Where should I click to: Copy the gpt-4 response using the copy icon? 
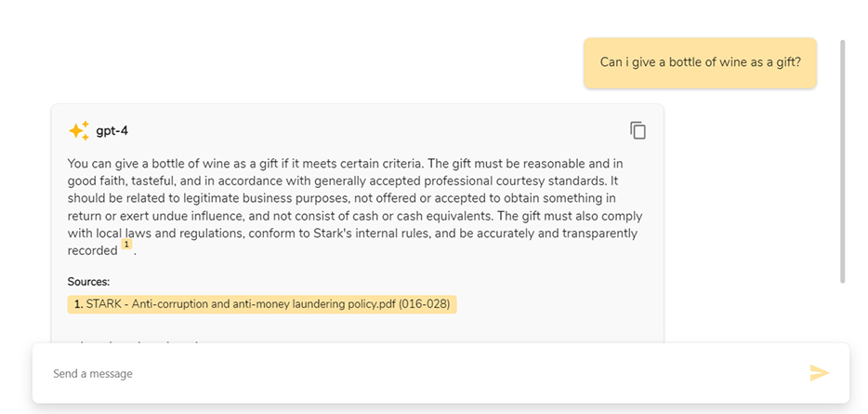[x=638, y=130]
